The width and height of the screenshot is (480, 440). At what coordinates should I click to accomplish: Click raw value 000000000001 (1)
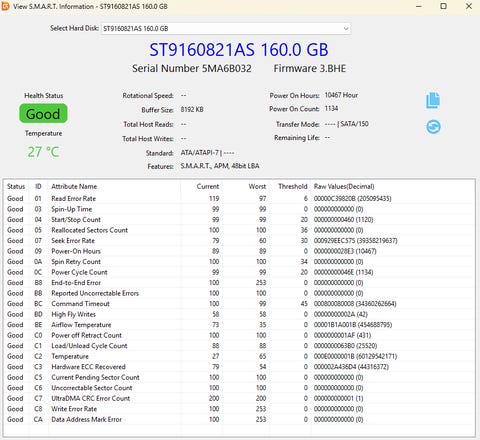(338, 398)
